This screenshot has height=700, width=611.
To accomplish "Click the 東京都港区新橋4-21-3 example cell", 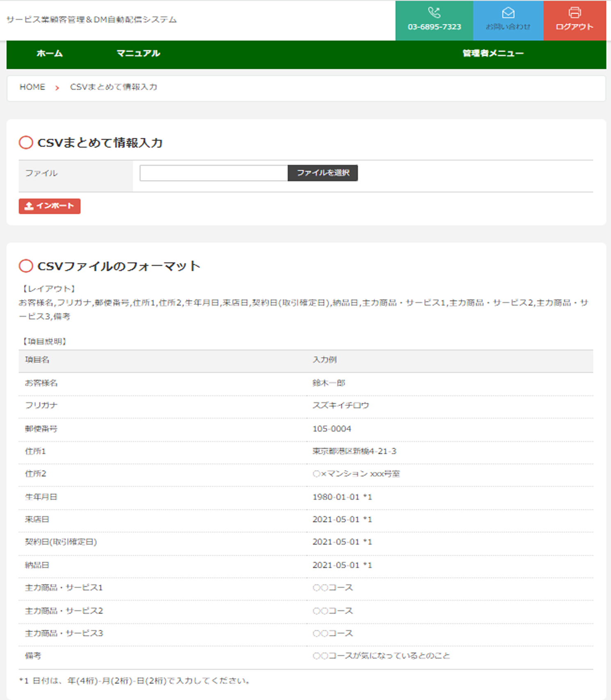I will [x=355, y=451].
